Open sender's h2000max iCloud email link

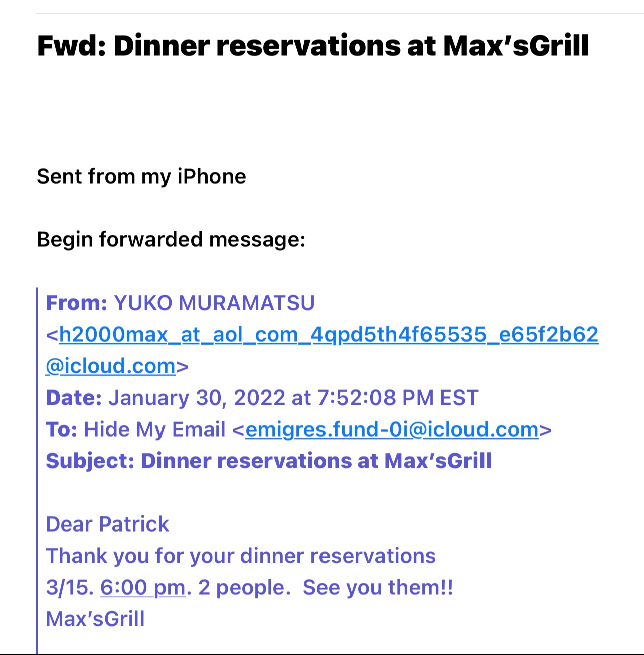[x=329, y=334]
